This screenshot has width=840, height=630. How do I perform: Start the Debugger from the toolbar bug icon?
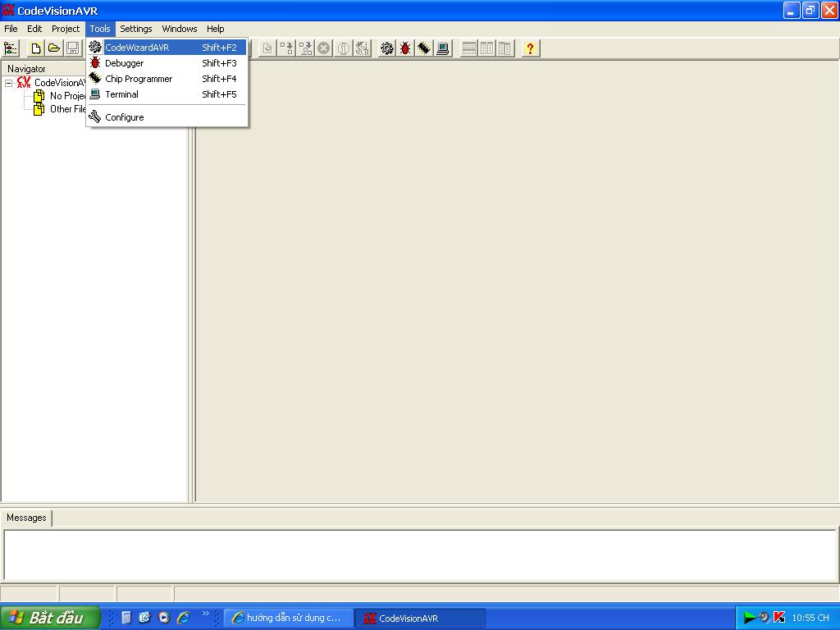tap(405, 48)
